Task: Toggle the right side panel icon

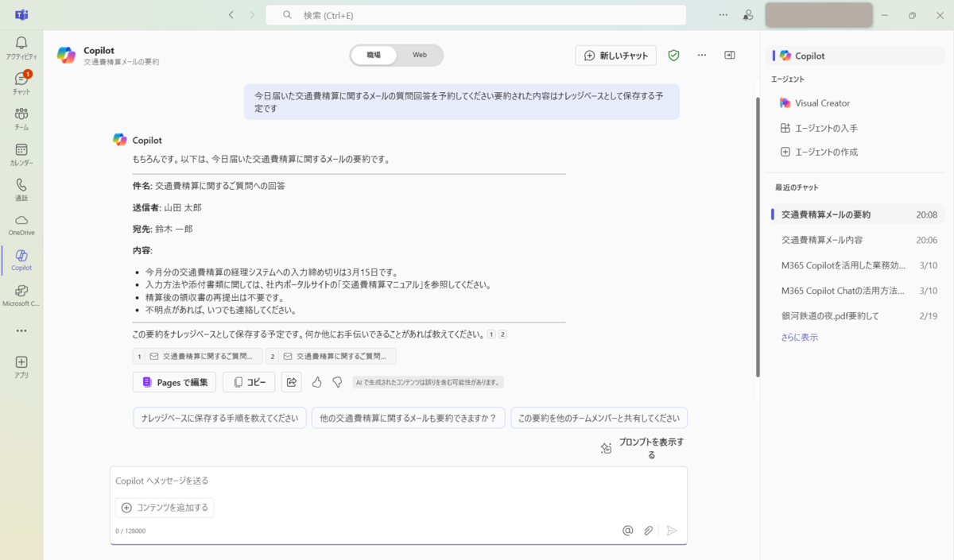Action: [730, 56]
